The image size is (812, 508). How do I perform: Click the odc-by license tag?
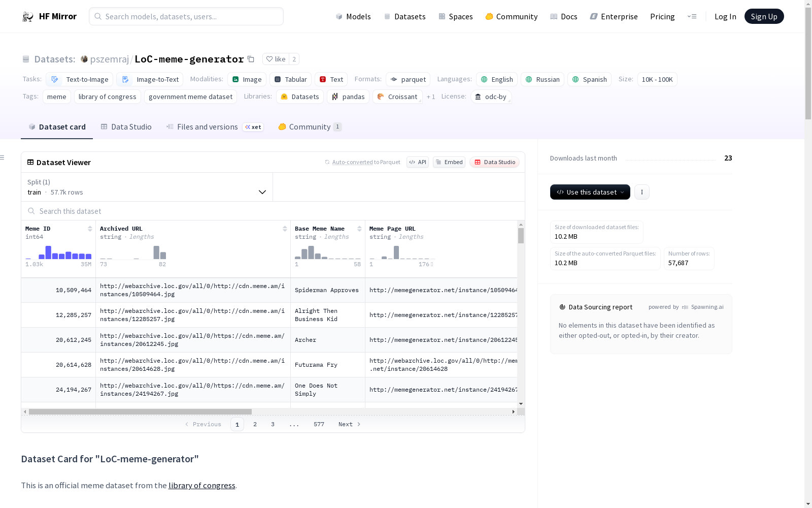(x=491, y=97)
